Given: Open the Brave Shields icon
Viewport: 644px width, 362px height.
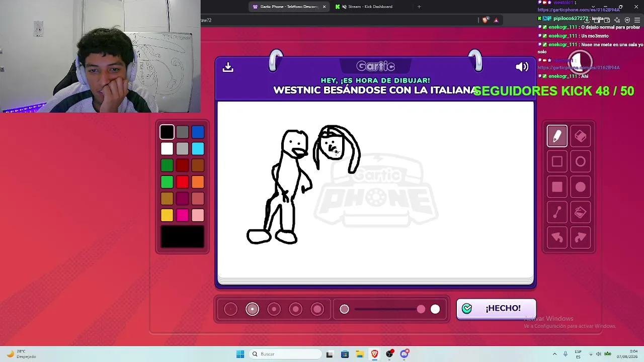Looking at the screenshot, I should (485, 20).
